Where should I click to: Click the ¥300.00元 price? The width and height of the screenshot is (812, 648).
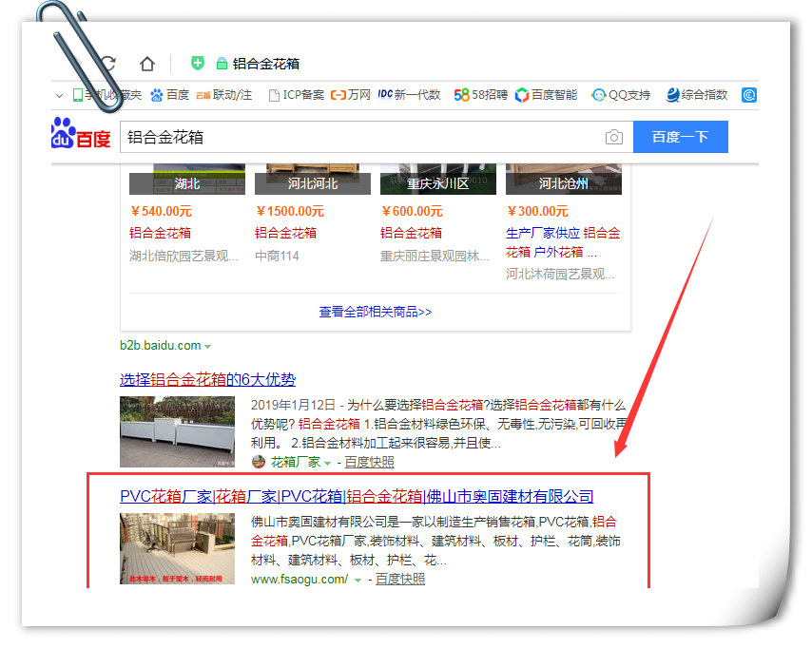[537, 211]
